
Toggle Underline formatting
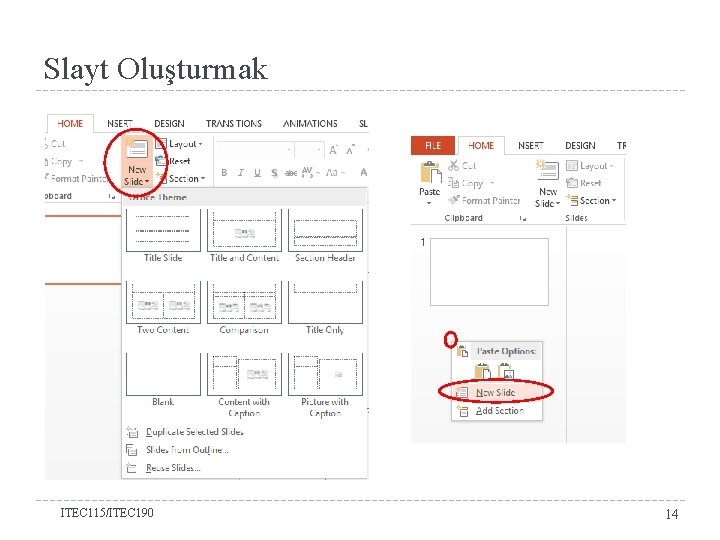(257, 173)
